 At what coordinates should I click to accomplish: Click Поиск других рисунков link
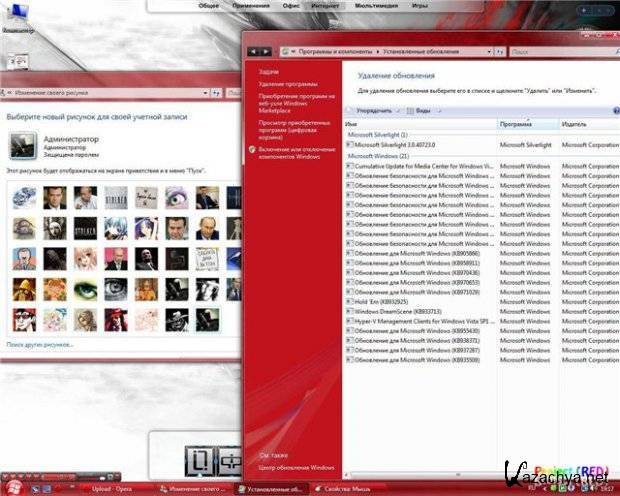click(x=40, y=344)
